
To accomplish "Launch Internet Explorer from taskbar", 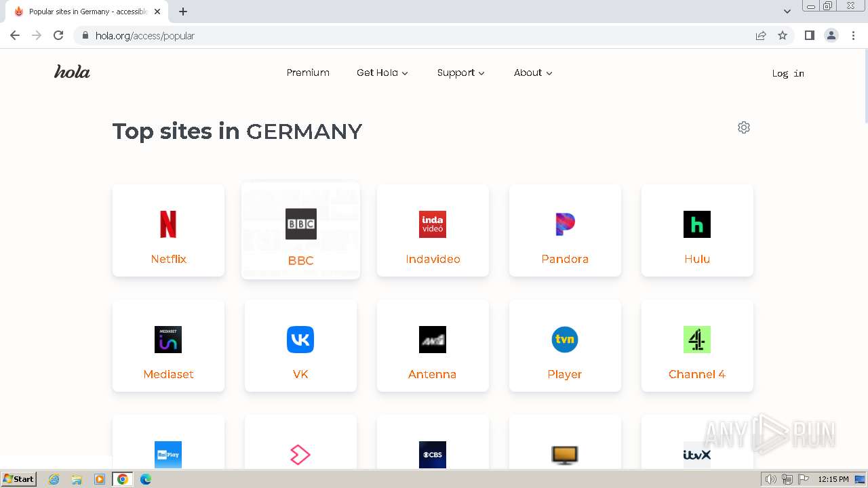I will (x=54, y=479).
